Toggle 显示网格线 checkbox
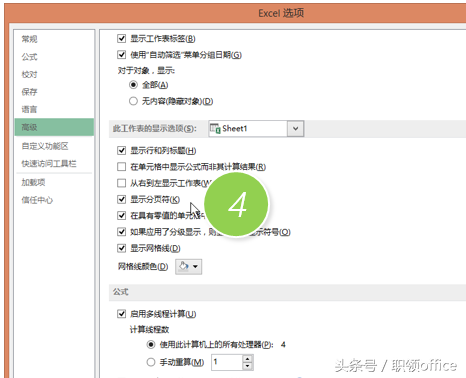 click(121, 248)
